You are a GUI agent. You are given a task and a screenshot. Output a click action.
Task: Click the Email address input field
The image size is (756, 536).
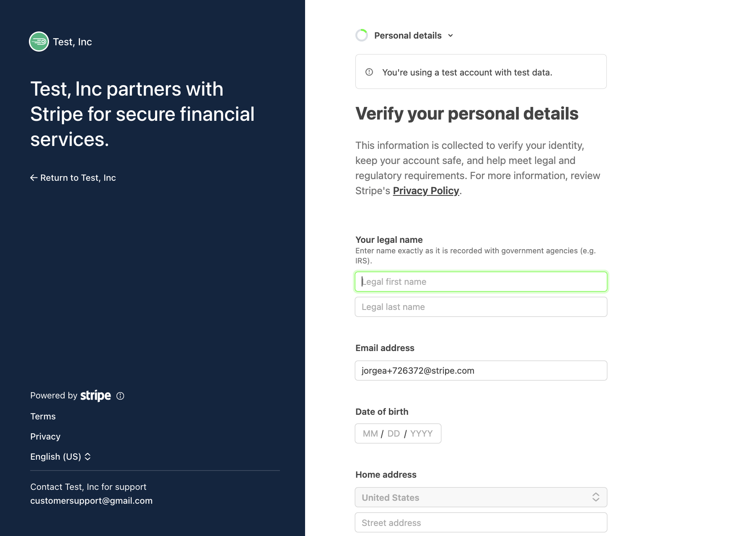click(481, 371)
